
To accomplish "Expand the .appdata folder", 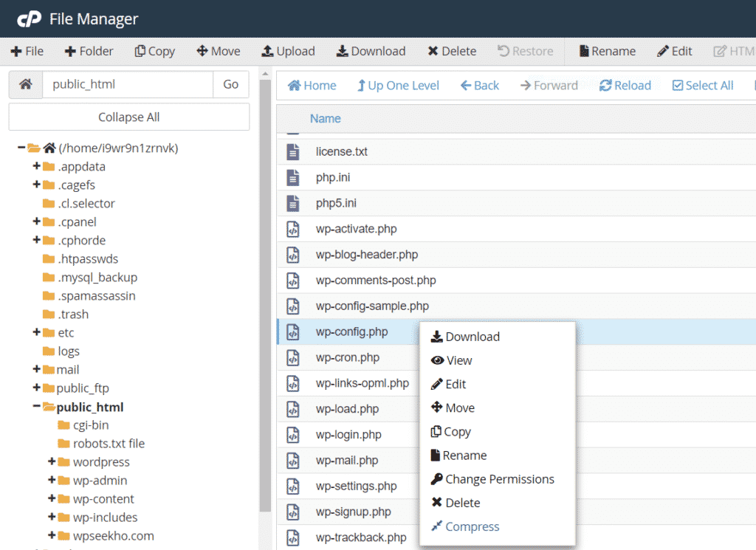I will point(37,166).
